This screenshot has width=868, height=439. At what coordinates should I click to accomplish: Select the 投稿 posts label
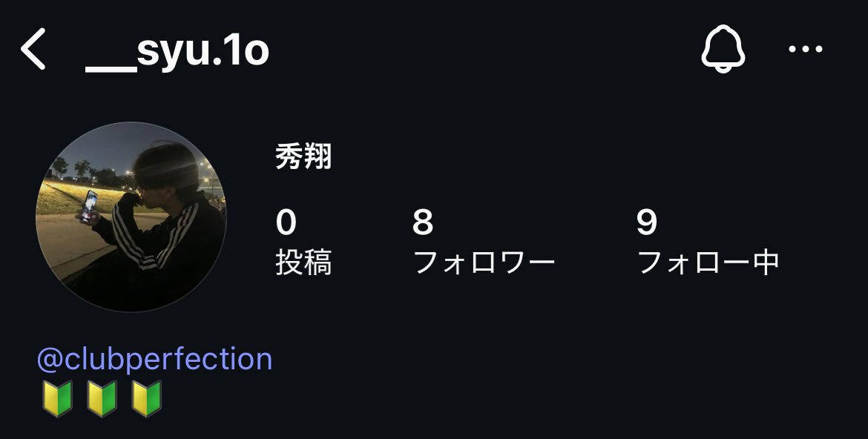coord(303,263)
